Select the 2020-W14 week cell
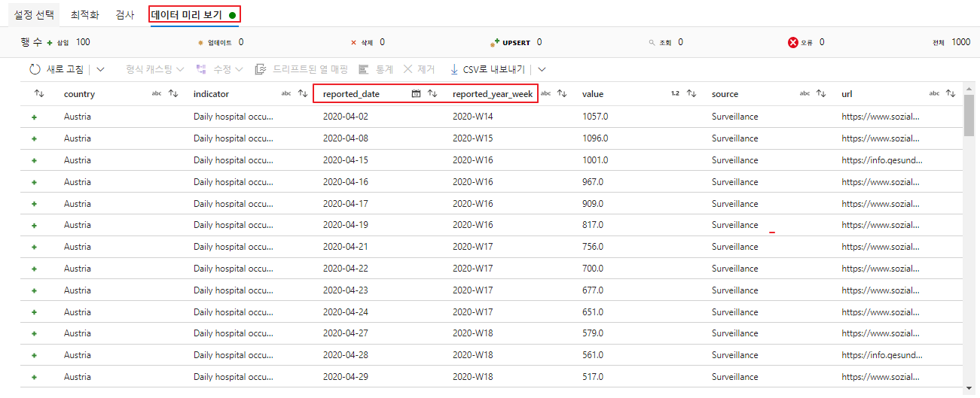This screenshot has height=398, width=980. point(472,117)
